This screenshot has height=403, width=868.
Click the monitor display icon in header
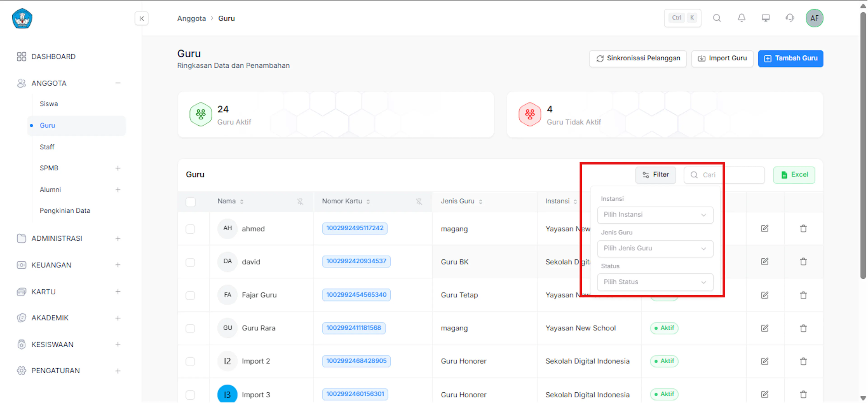click(x=766, y=18)
